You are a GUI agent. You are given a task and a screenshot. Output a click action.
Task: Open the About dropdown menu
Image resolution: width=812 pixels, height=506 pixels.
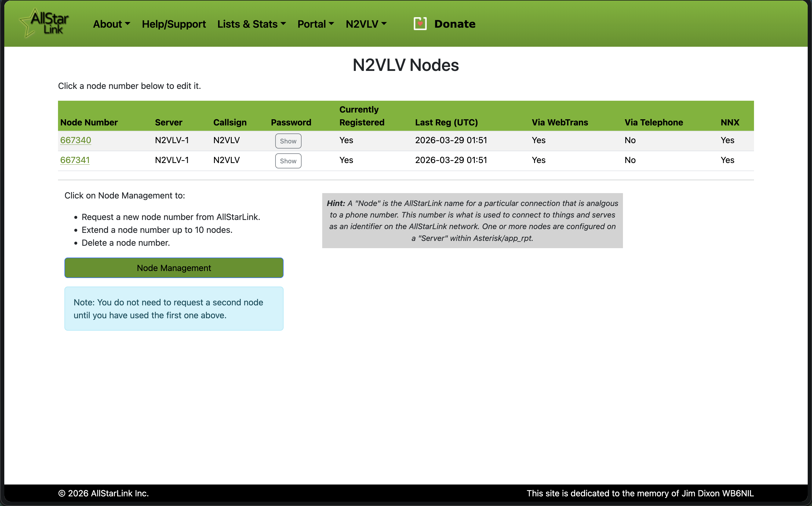pyautogui.click(x=111, y=24)
